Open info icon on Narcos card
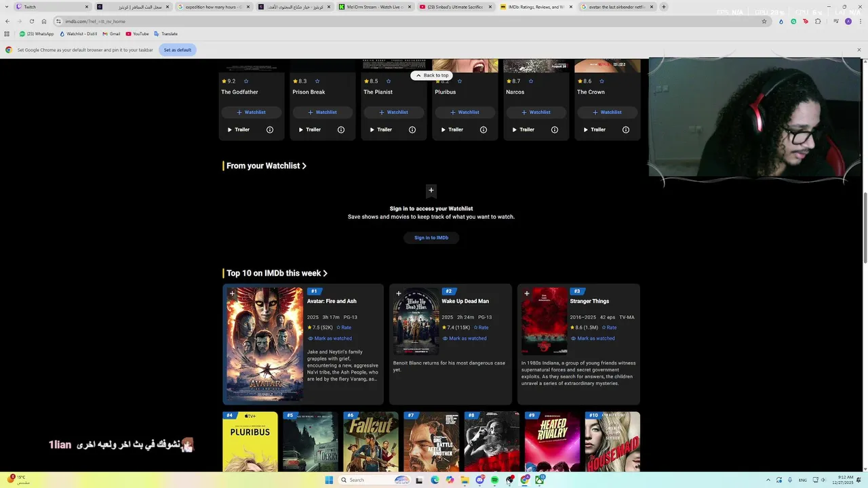 coord(555,129)
